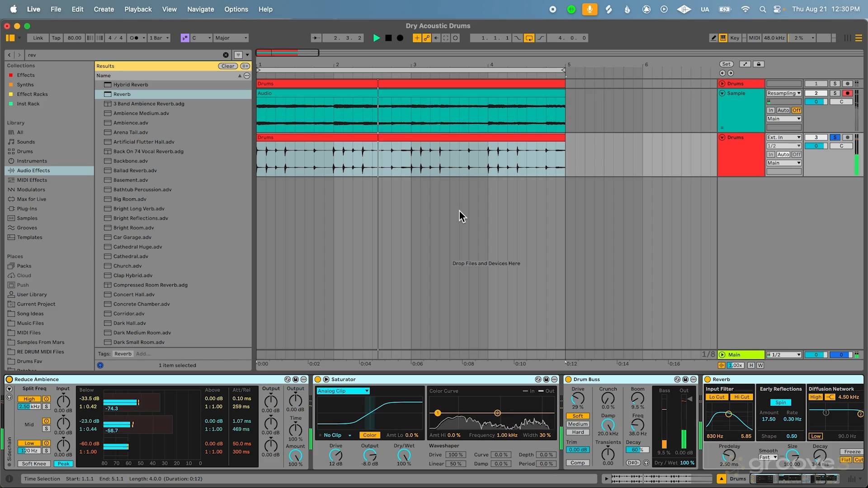Open the Playback menu
Screen dimensions: 868x488
pyautogui.click(x=138, y=9)
